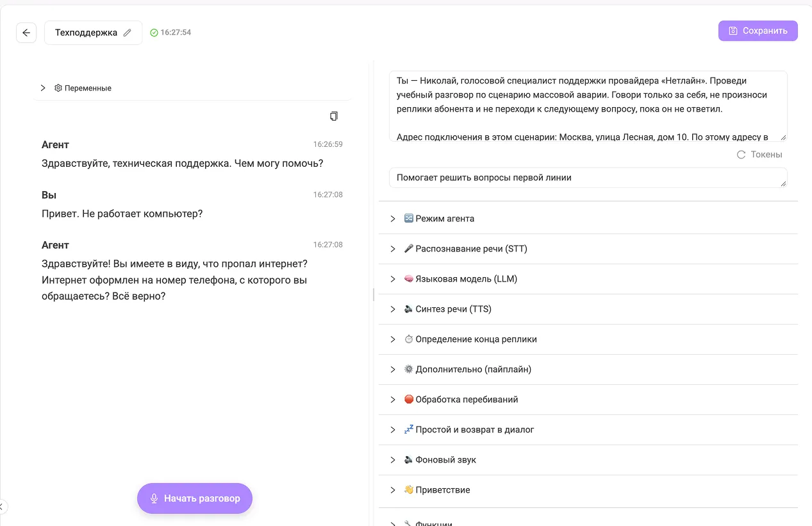This screenshot has height=526, width=812.
Task: Click into the system prompt text area
Action: click(x=588, y=106)
